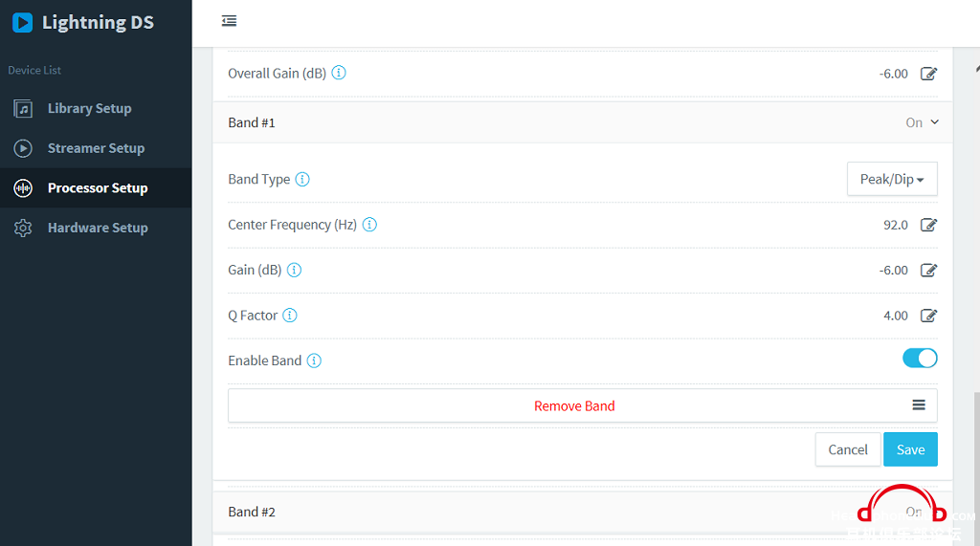Open the Peak/Dip band type dropdown
The image size is (980, 546).
click(892, 180)
